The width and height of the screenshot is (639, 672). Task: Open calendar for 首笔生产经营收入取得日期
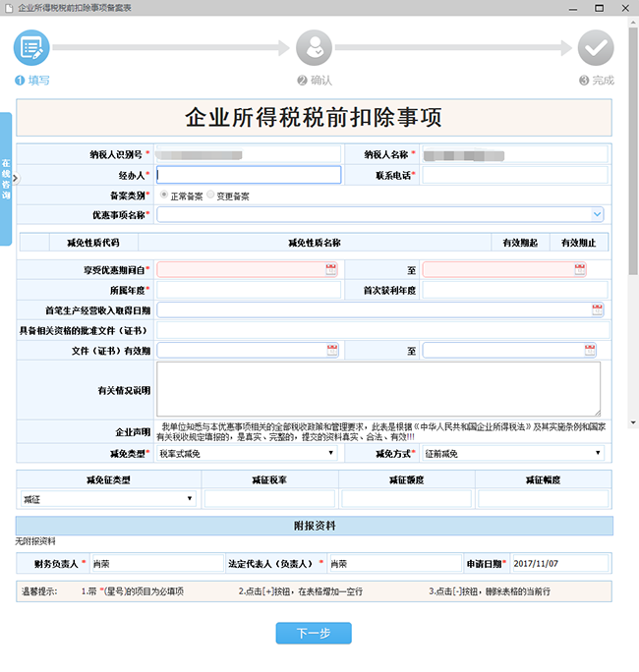[x=597, y=309]
